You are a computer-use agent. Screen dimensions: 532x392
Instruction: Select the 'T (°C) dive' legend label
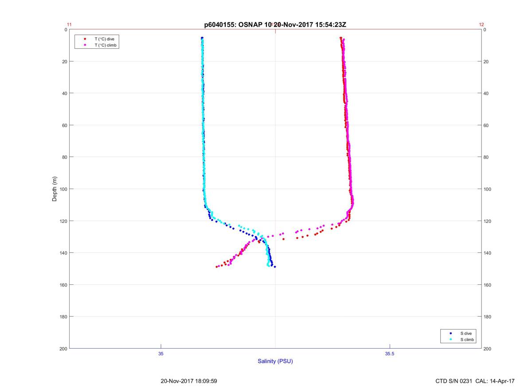pyautogui.click(x=104, y=39)
